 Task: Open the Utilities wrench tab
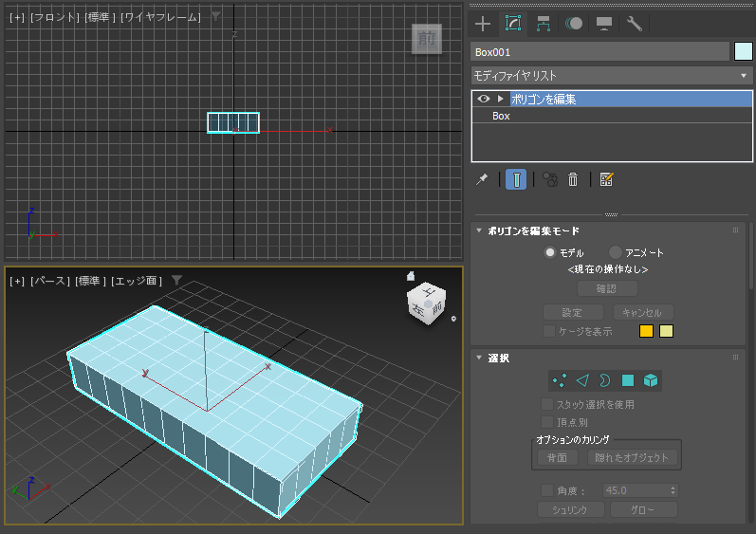635,24
